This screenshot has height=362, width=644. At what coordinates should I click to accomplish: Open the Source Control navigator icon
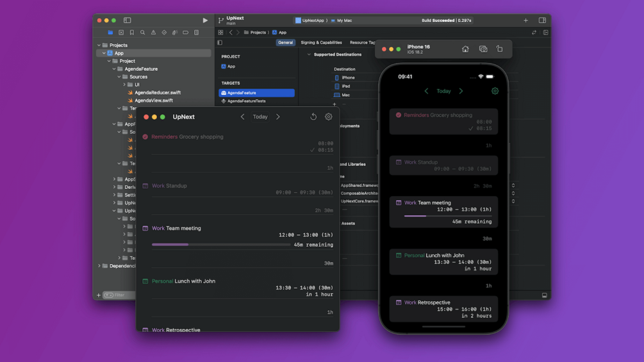(120, 33)
